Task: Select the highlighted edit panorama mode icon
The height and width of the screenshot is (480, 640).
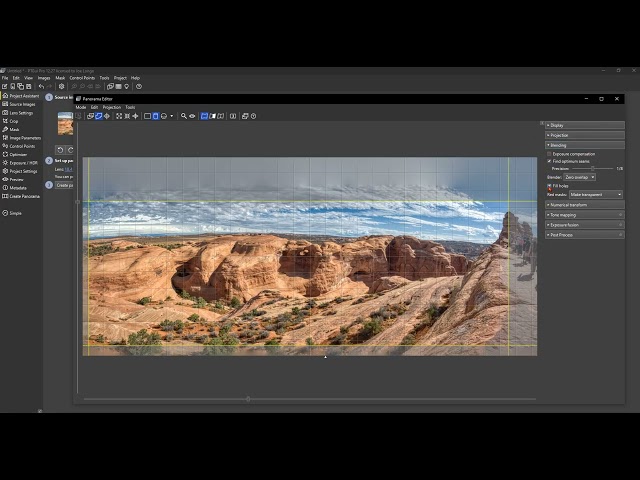Action: point(99,116)
